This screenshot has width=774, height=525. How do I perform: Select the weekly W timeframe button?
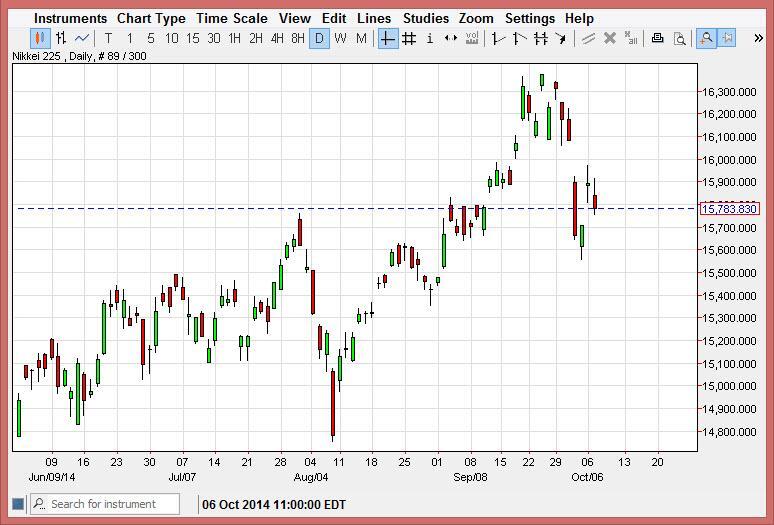(340, 39)
